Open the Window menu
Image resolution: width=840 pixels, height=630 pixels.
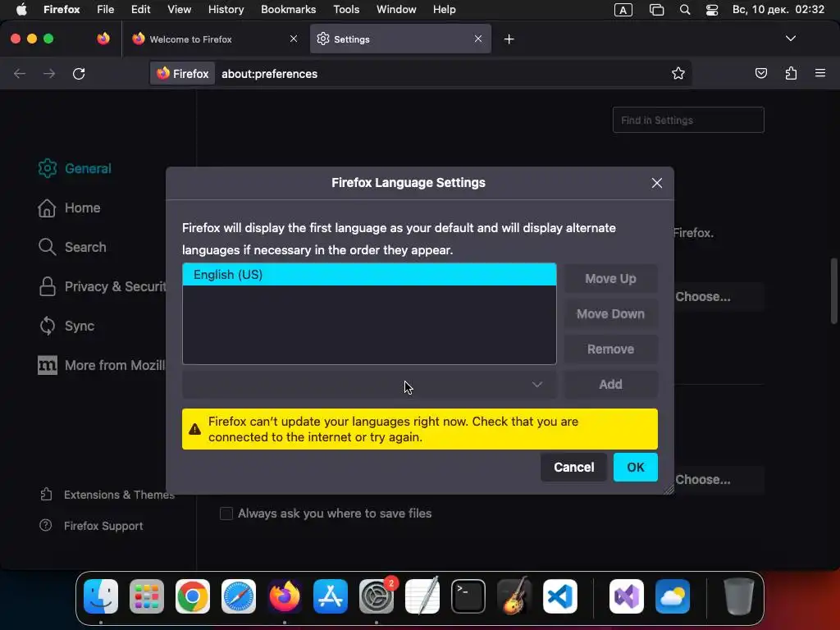tap(396, 10)
